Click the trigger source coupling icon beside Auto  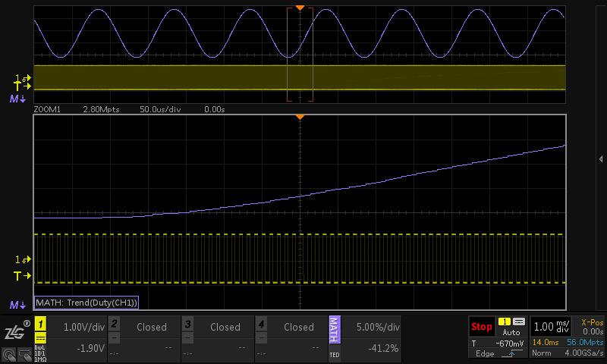pyautogui.click(x=519, y=322)
